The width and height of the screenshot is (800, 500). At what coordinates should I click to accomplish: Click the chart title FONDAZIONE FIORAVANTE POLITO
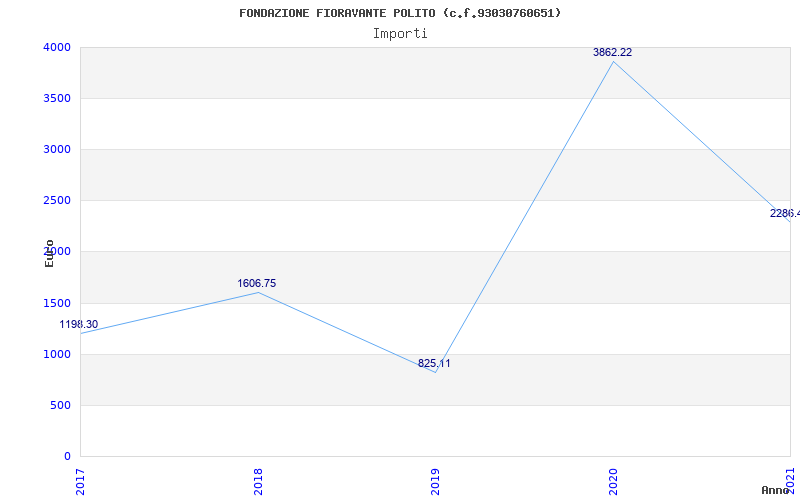(x=400, y=13)
